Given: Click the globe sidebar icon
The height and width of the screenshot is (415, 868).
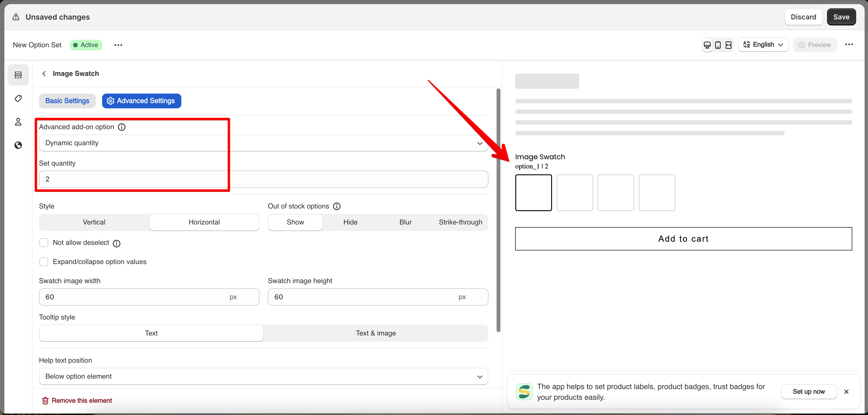Looking at the screenshot, I should [x=18, y=145].
